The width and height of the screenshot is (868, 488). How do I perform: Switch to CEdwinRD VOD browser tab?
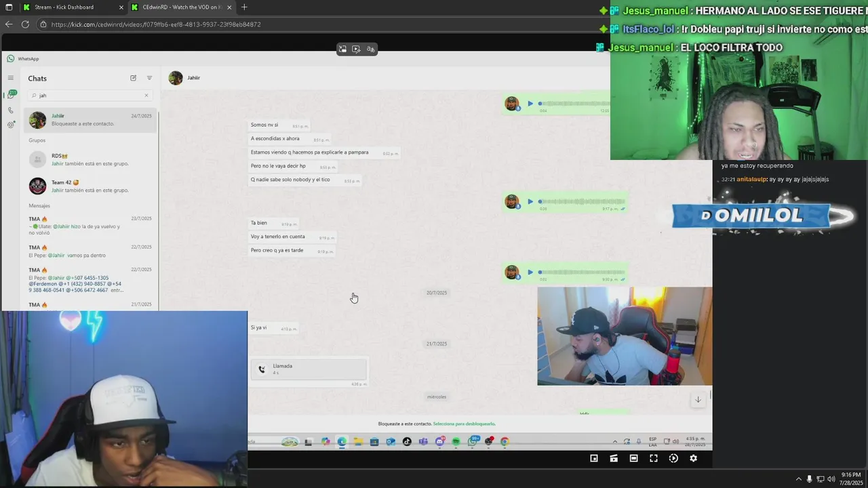click(x=182, y=7)
